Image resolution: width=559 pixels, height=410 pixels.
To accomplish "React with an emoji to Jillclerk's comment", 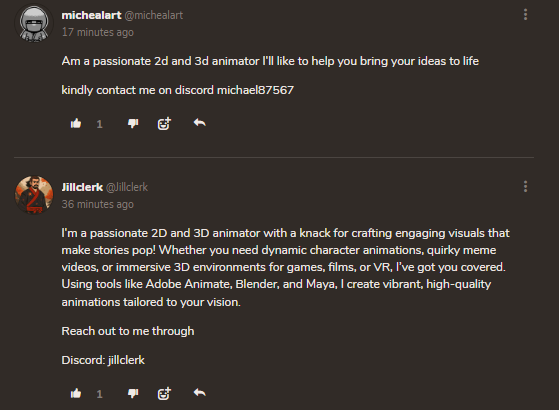I will 164,393.
